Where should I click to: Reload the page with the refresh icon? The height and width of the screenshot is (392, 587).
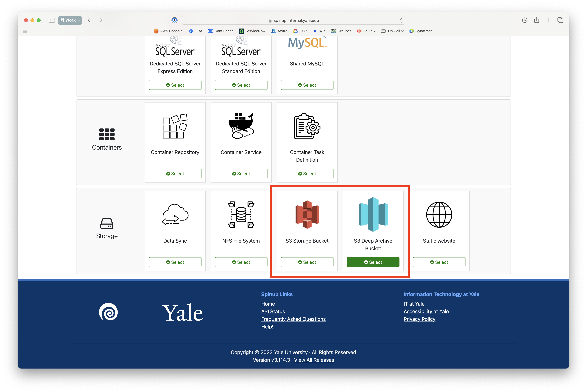point(401,20)
